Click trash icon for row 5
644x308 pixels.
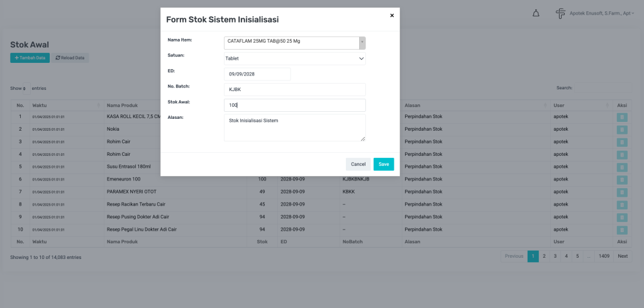tap(622, 167)
